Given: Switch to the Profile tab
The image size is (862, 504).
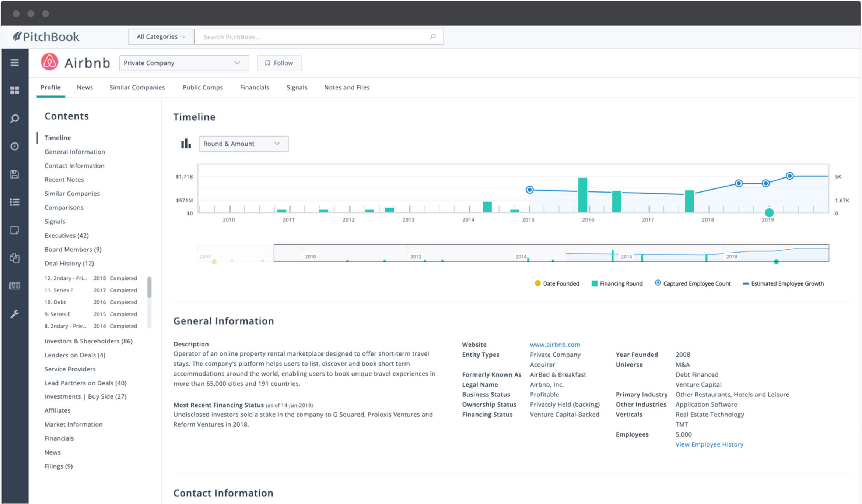Looking at the screenshot, I should coord(50,87).
